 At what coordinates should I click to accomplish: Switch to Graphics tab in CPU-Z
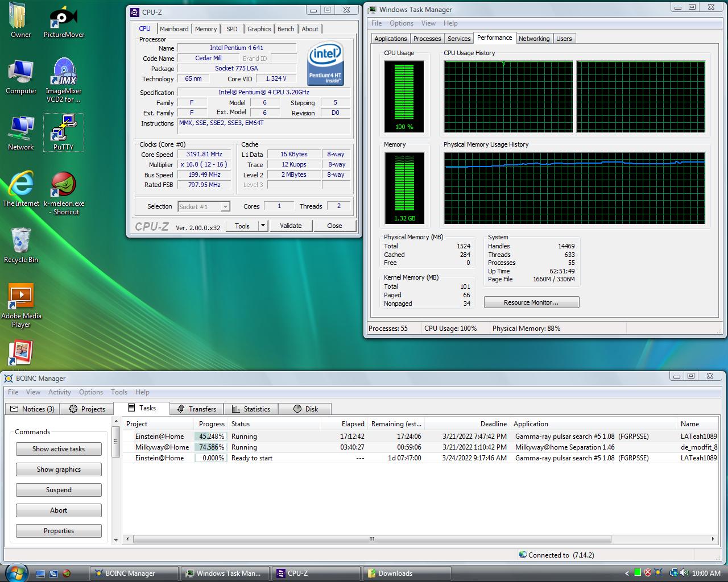[x=259, y=29]
